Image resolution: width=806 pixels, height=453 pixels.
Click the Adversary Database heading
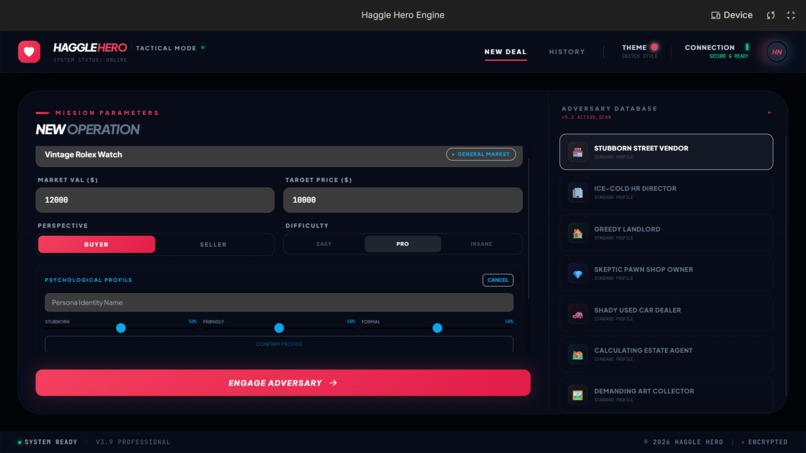click(609, 109)
